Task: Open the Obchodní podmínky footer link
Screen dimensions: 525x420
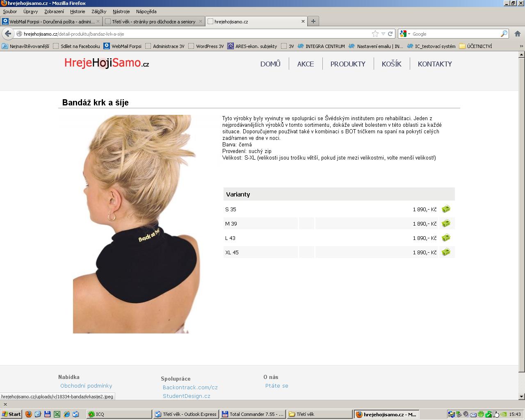Action: click(x=86, y=386)
